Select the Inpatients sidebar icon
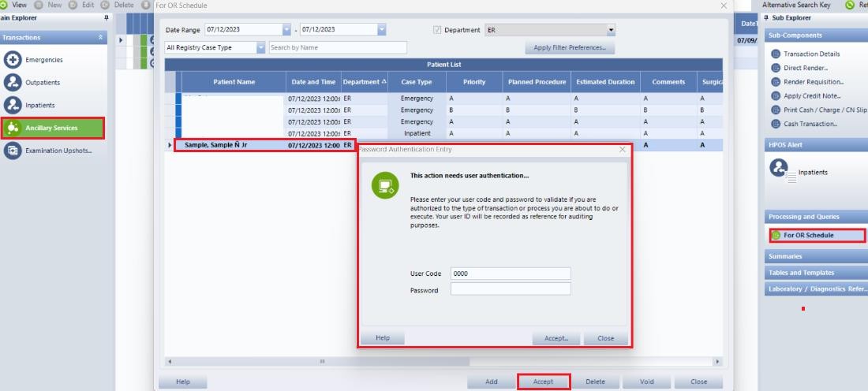Viewport: 868px width, 391px height. pyautogui.click(x=13, y=106)
